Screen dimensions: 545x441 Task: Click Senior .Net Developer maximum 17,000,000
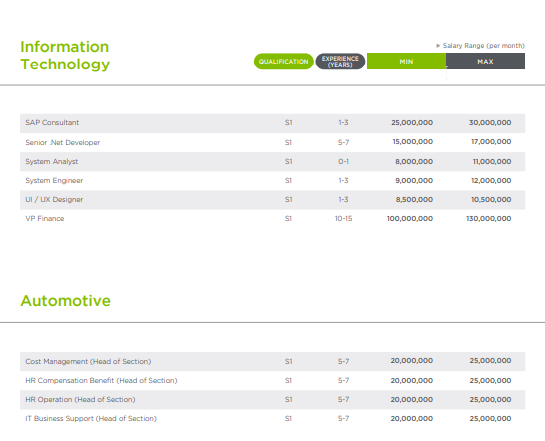click(x=491, y=142)
